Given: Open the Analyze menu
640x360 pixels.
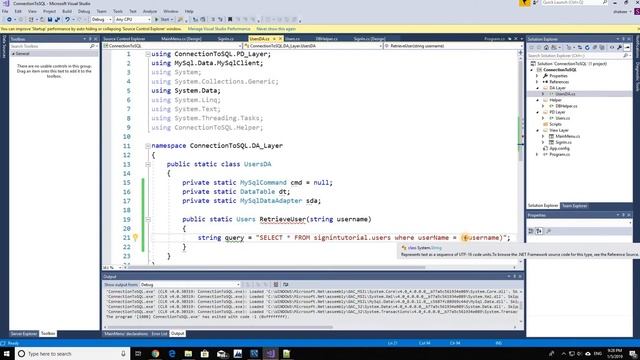Looking at the screenshot, I should click(x=150, y=11).
